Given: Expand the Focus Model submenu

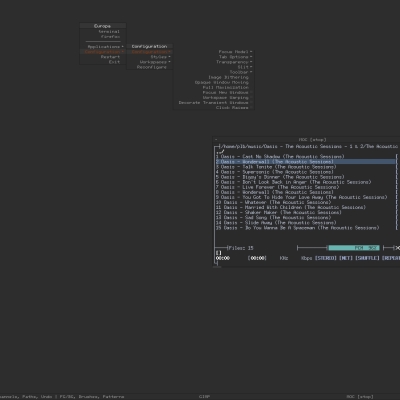Looking at the screenshot, I should (213, 52).
